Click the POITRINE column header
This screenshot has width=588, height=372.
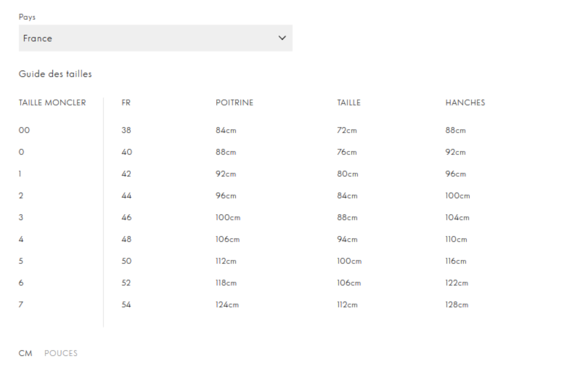tap(234, 103)
